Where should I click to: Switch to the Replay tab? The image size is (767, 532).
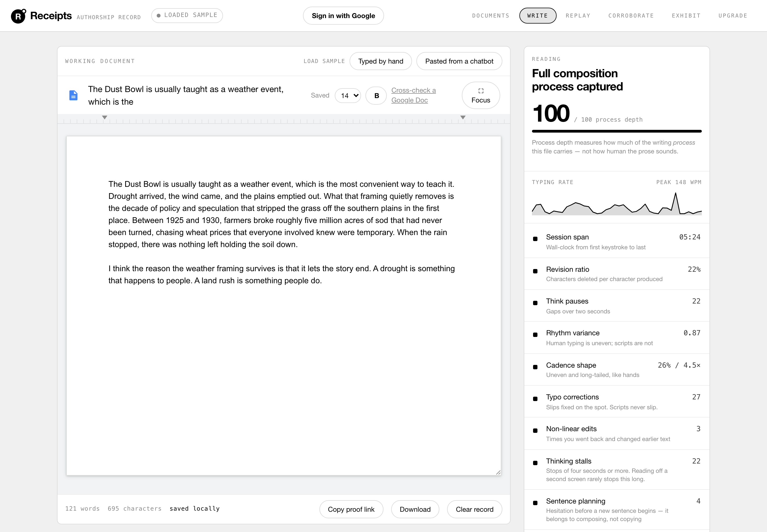[x=578, y=16]
